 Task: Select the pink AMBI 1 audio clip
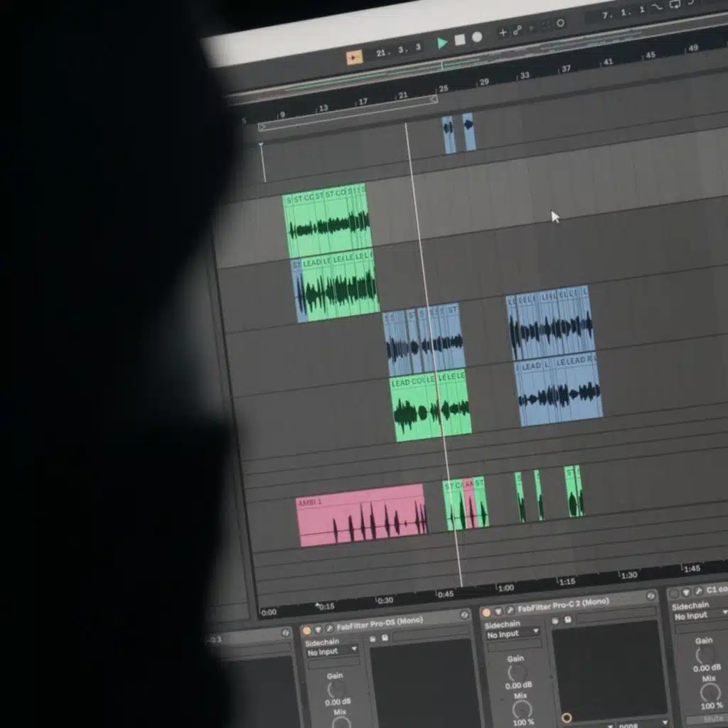tap(360, 515)
